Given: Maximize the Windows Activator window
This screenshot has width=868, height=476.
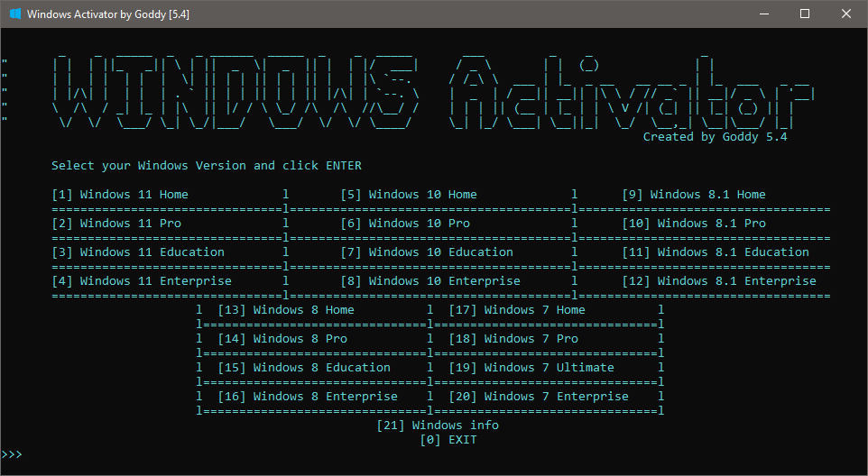Looking at the screenshot, I should click(x=805, y=14).
